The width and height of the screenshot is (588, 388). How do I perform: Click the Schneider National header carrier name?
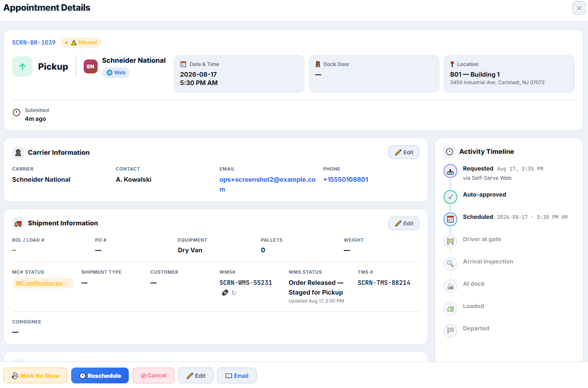134,60
